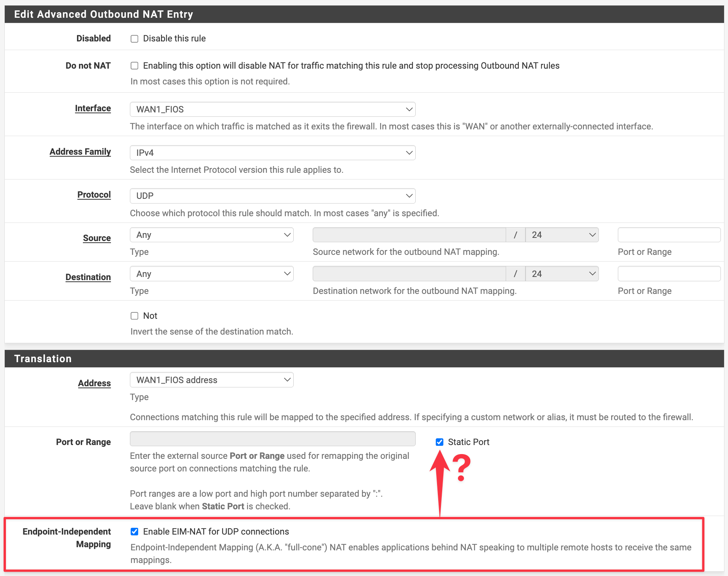Viewport: 728px width, 576px height.
Task: Check the Disable this rule checkbox
Action: 134,39
